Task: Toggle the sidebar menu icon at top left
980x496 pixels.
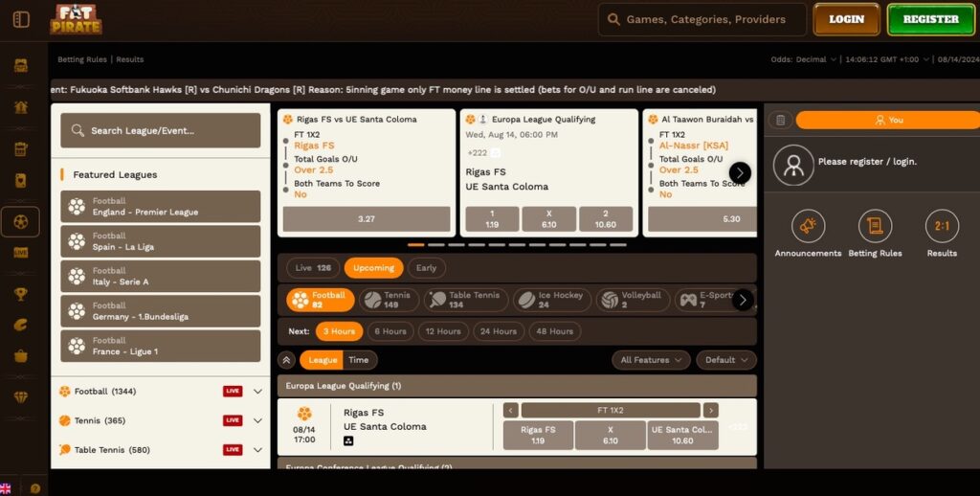Action: (x=21, y=19)
